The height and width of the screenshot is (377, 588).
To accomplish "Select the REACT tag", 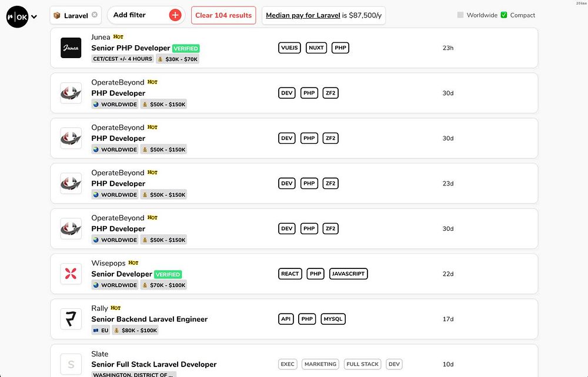I will click(x=290, y=274).
